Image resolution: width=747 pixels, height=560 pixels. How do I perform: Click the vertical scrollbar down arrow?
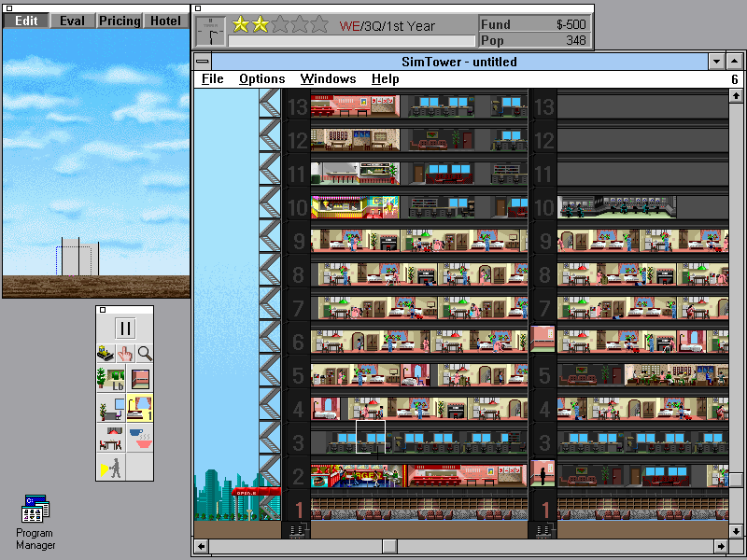[x=736, y=531]
